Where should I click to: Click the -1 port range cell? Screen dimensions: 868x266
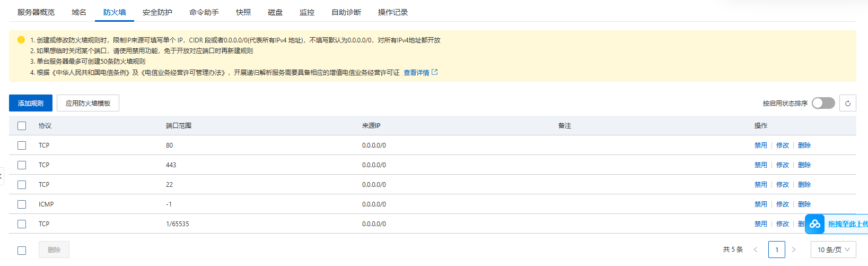[169, 204]
